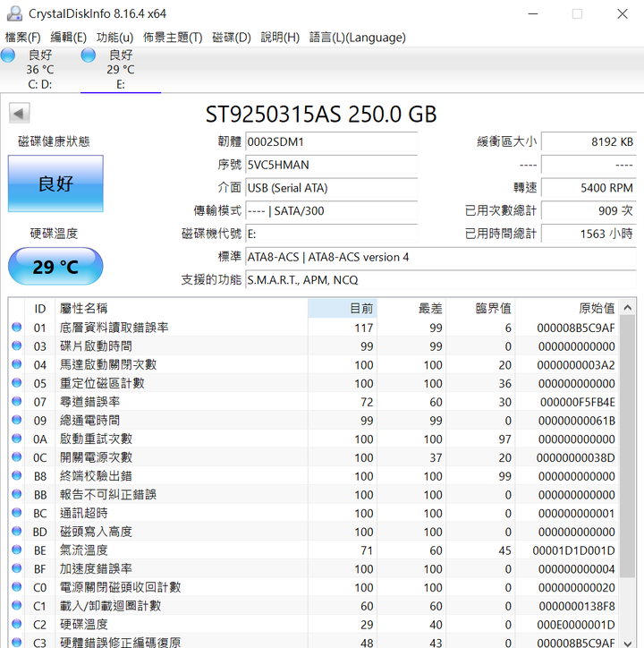The width and height of the screenshot is (644, 648).
Task: Click the 臨界值 column header
Action: point(480,308)
